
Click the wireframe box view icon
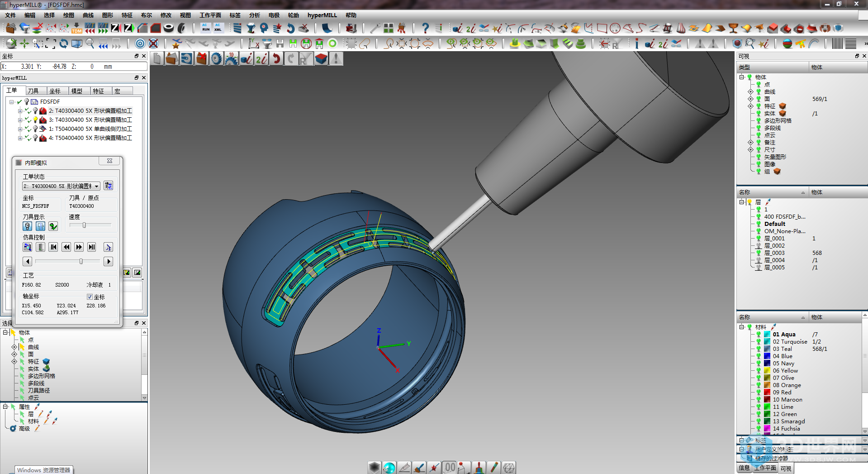77,43
